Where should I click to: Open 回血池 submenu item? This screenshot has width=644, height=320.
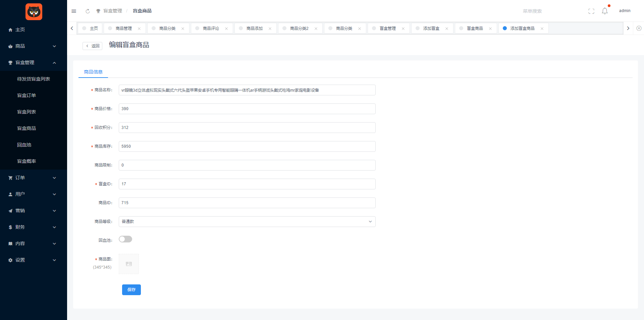click(34, 145)
